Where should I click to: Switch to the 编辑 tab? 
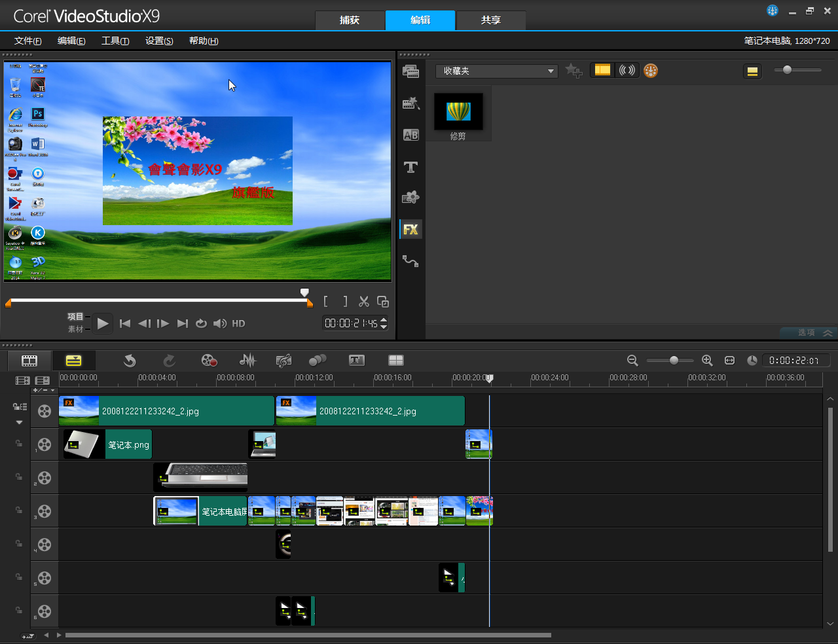(x=420, y=20)
